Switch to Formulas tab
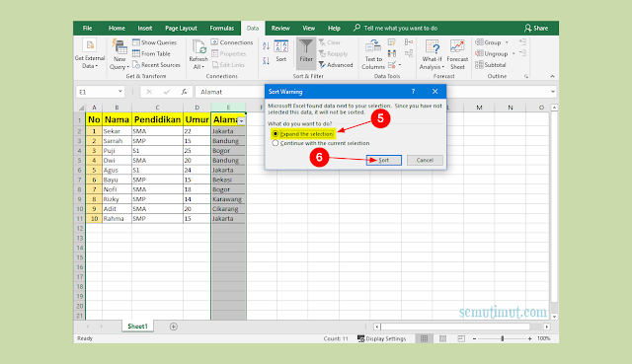The width and height of the screenshot is (632, 364). [221, 29]
